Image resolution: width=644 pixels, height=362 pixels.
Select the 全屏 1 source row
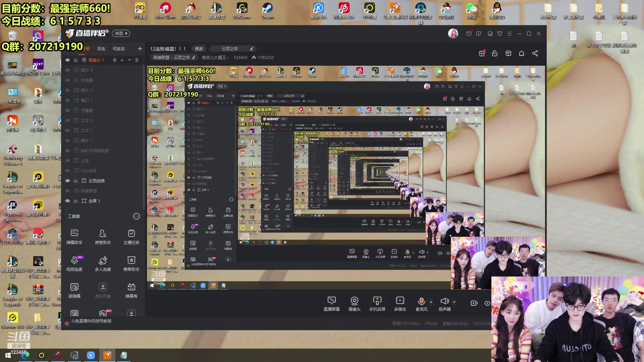(x=103, y=201)
